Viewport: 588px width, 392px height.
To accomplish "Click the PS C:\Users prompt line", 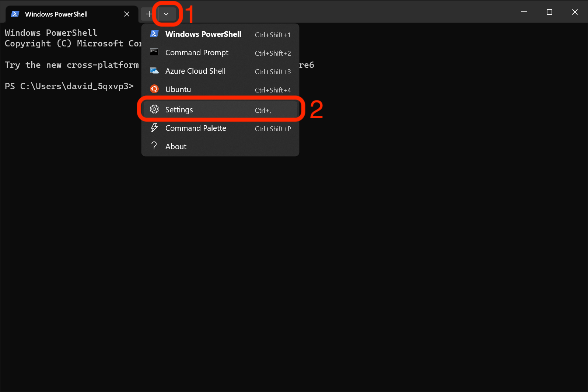I will tap(69, 86).
